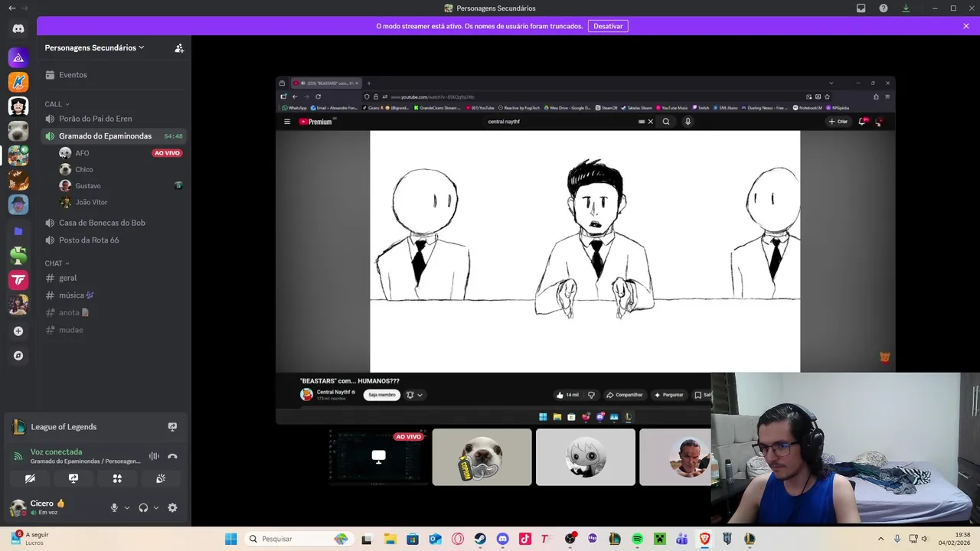The height and width of the screenshot is (551, 980).
Task: Toggle the camera on in voice panel
Action: pyautogui.click(x=30, y=478)
